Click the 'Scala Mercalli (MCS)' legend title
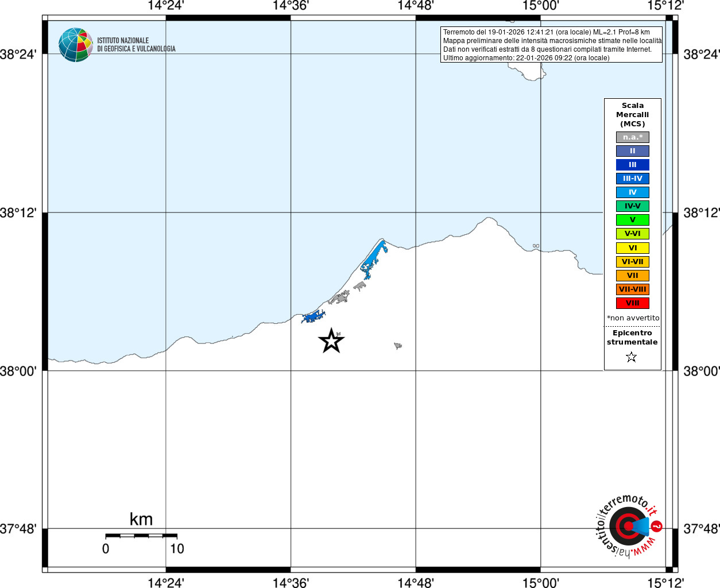The height and width of the screenshot is (588, 720). pyautogui.click(x=633, y=115)
